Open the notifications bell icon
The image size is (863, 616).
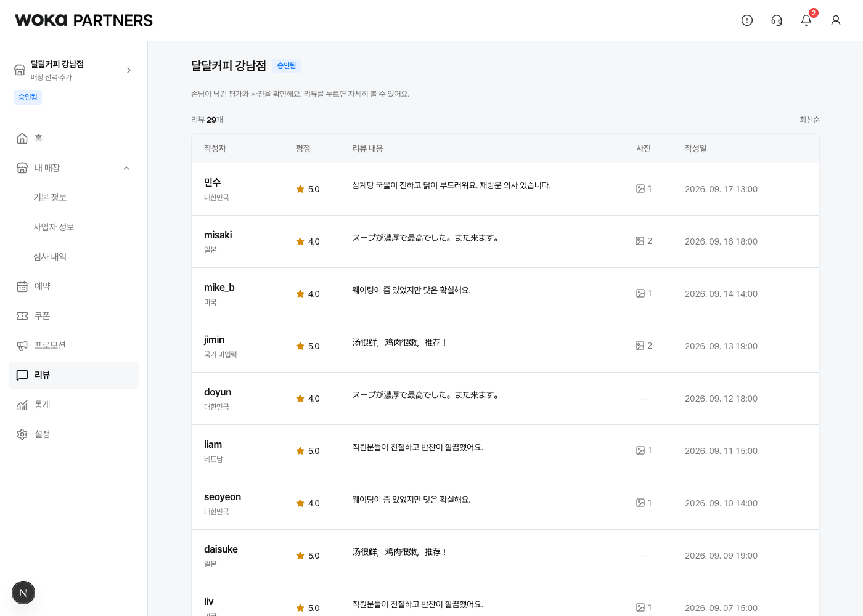pyautogui.click(x=806, y=20)
